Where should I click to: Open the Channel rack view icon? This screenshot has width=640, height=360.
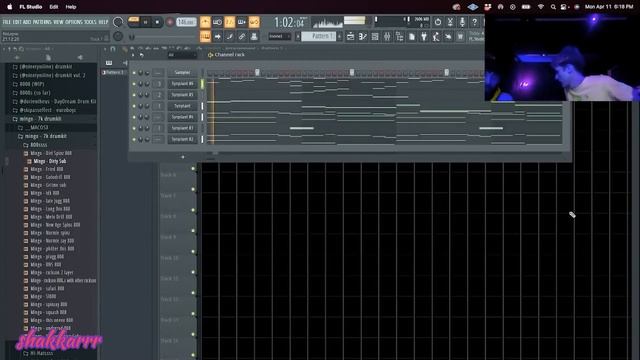(x=375, y=37)
